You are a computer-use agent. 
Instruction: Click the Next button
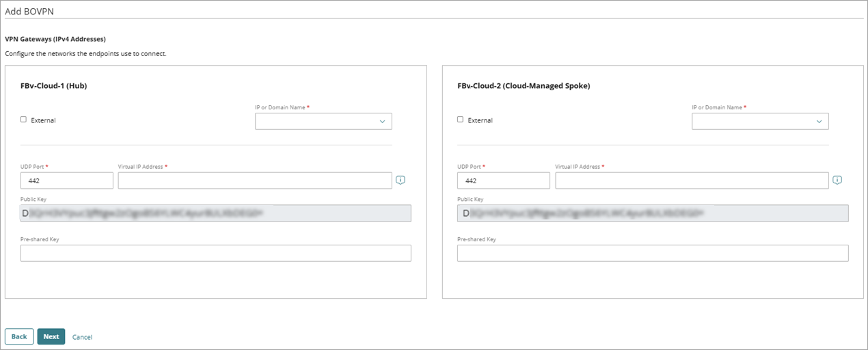51,336
